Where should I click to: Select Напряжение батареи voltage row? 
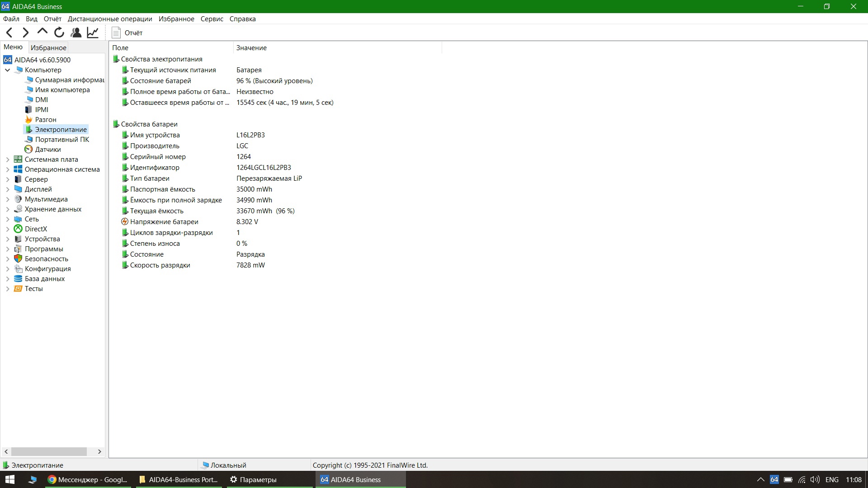coord(164,222)
